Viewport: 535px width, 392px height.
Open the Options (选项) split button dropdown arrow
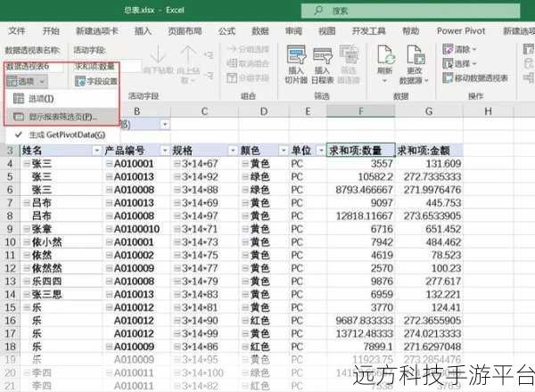pos(42,81)
